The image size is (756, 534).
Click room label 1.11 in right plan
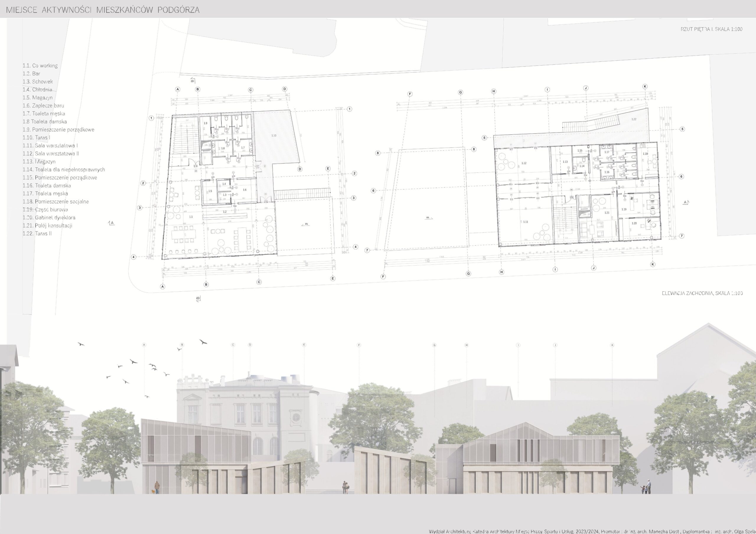coord(526,222)
